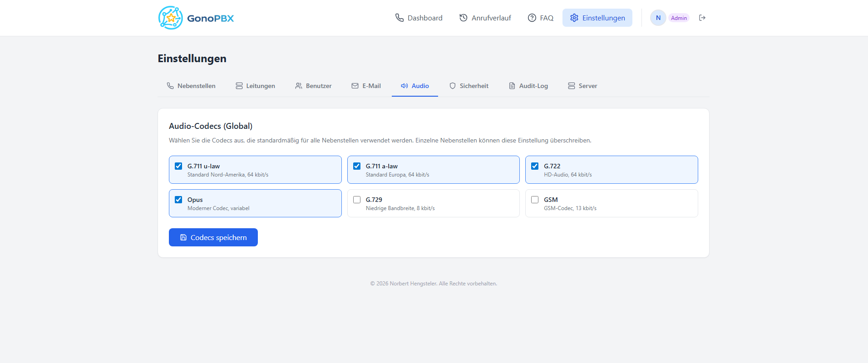Open the Leitungen tab
This screenshot has width=868, height=363.
(255, 86)
